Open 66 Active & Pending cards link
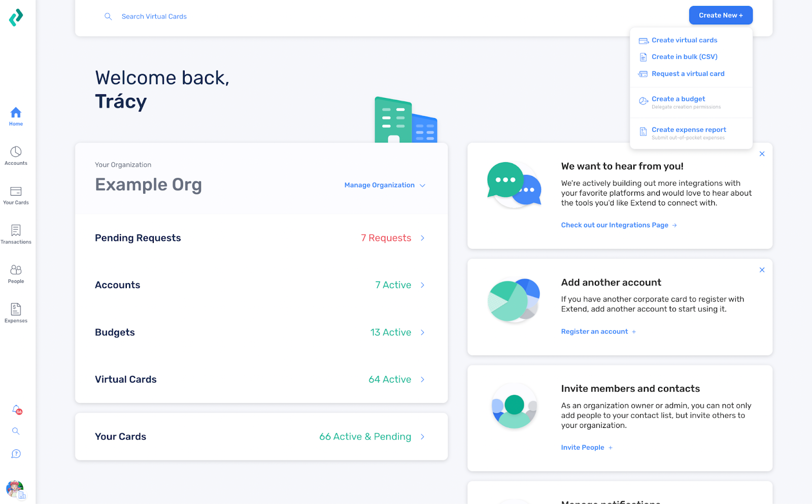Image resolution: width=812 pixels, height=504 pixels. click(365, 437)
